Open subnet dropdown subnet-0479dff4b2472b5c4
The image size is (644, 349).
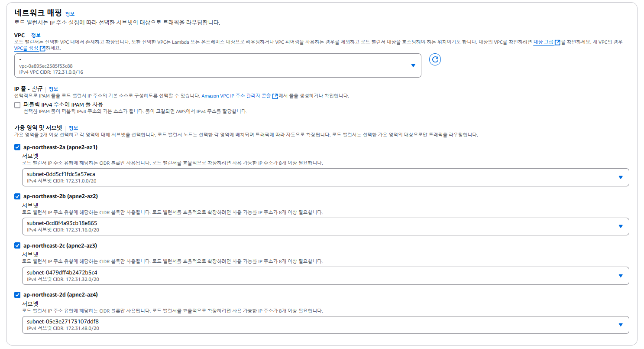[x=325, y=276]
